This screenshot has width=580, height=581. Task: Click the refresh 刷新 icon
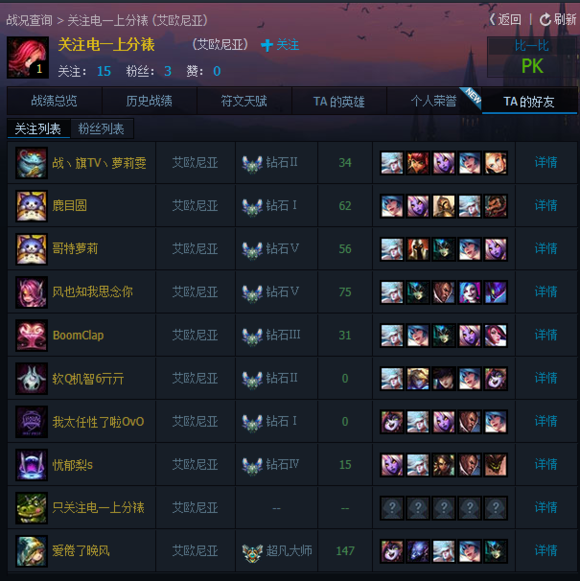click(545, 20)
